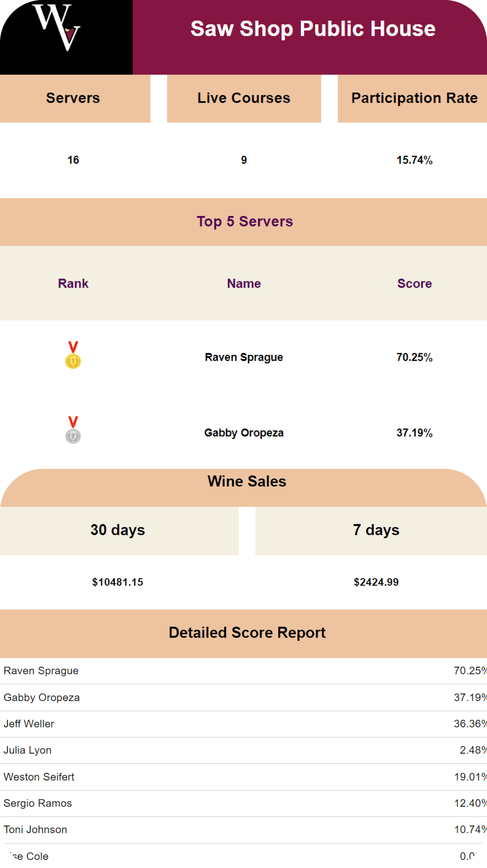Image resolution: width=487 pixels, height=868 pixels.
Task: Click the Live Courses stat header
Action: pos(243,98)
